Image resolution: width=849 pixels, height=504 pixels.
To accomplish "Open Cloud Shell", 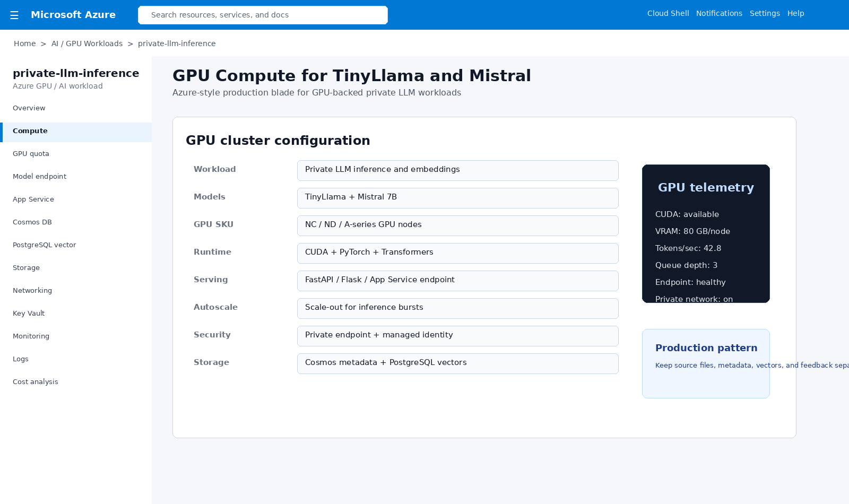I will 668,13.
